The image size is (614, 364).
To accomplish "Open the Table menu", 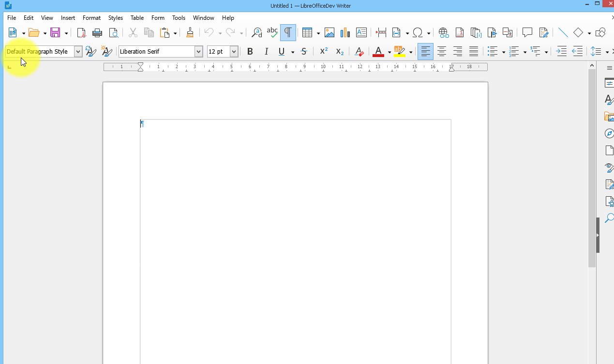I will pos(137,18).
